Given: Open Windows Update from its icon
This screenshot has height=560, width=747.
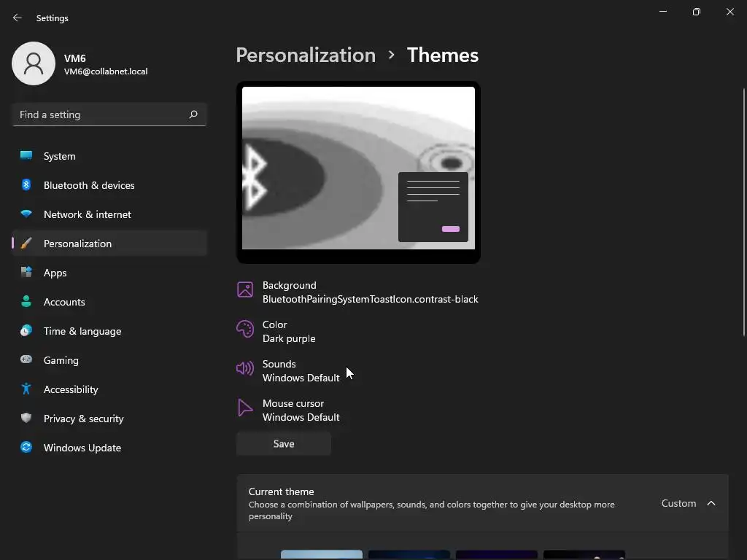Looking at the screenshot, I should 26,448.
